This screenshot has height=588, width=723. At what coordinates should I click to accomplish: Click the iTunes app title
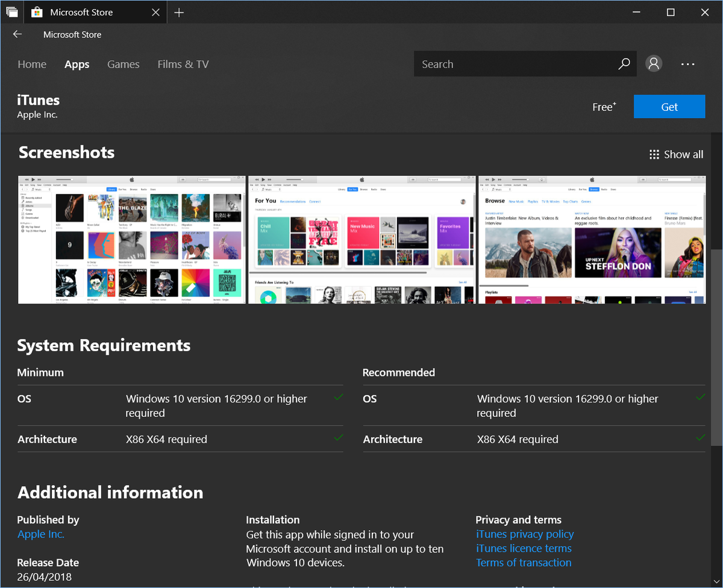39,100
